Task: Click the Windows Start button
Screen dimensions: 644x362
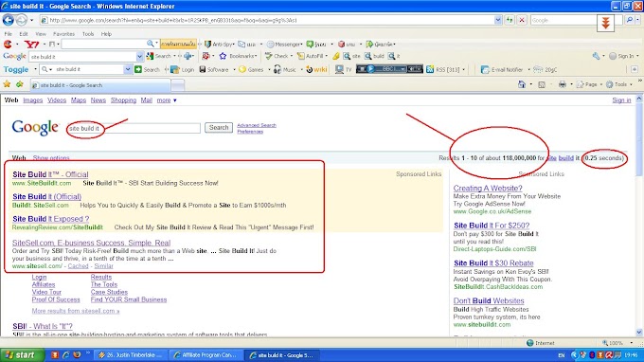Action: (x=22, y=355)
